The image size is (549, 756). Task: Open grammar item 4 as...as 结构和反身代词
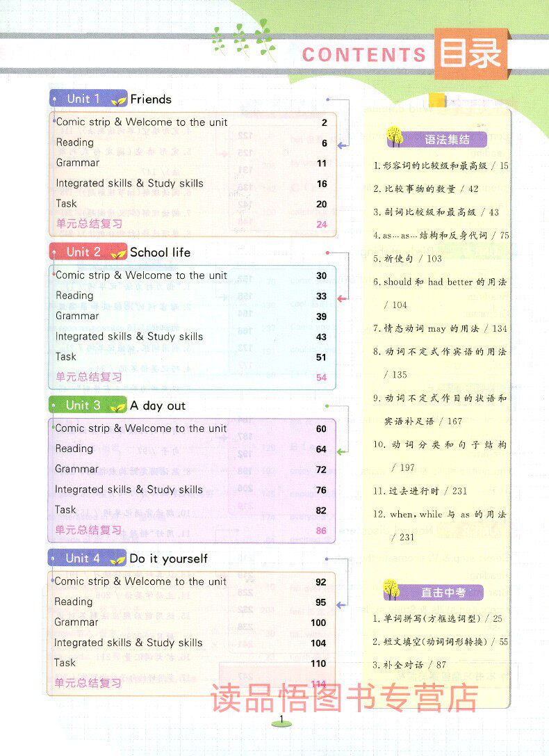441,235
